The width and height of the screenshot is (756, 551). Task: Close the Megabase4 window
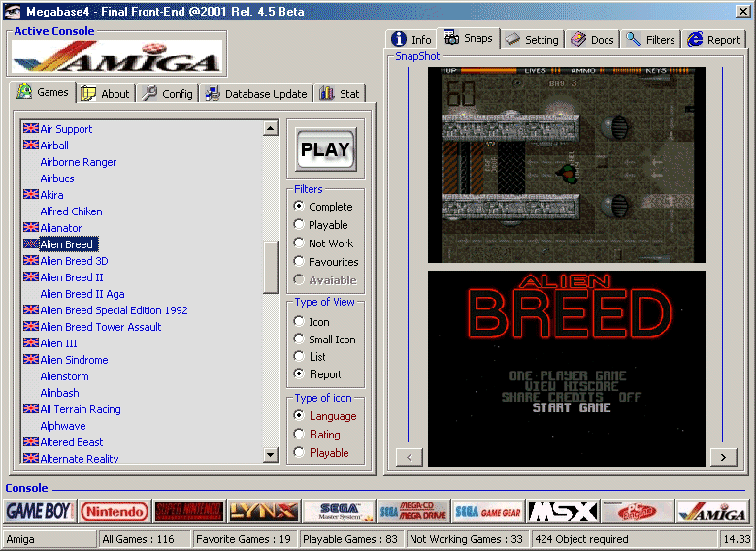743,11
